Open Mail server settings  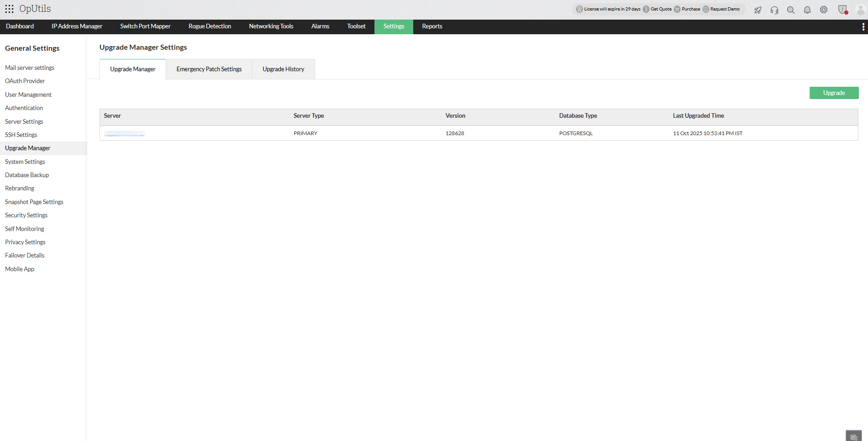point(30,68)
